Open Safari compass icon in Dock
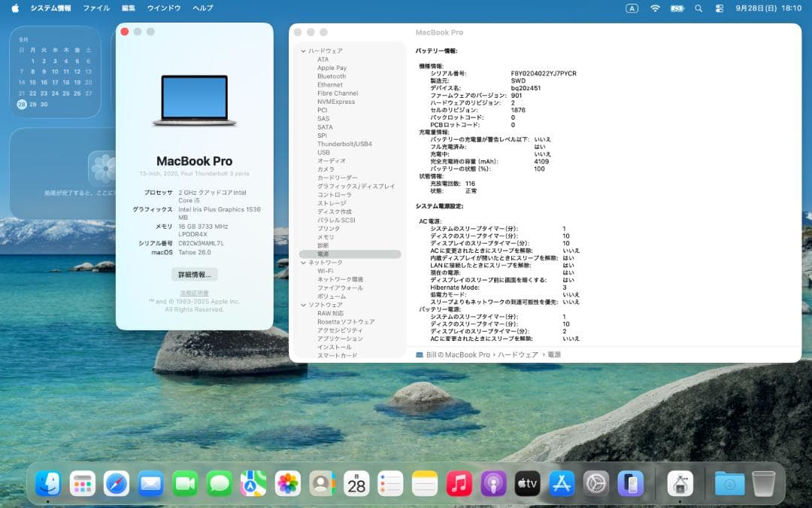This screenshot has width=812, height=508. click(x=117, y=484)
